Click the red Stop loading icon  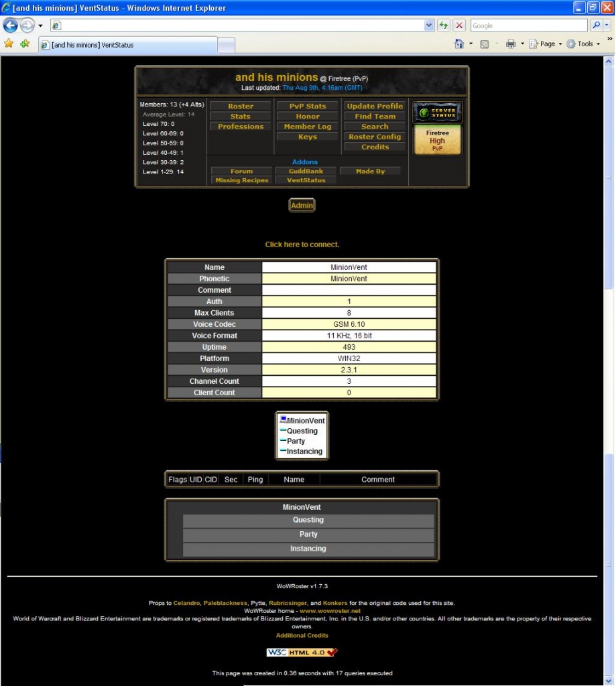pyautogui.click(x=459, y=25)
